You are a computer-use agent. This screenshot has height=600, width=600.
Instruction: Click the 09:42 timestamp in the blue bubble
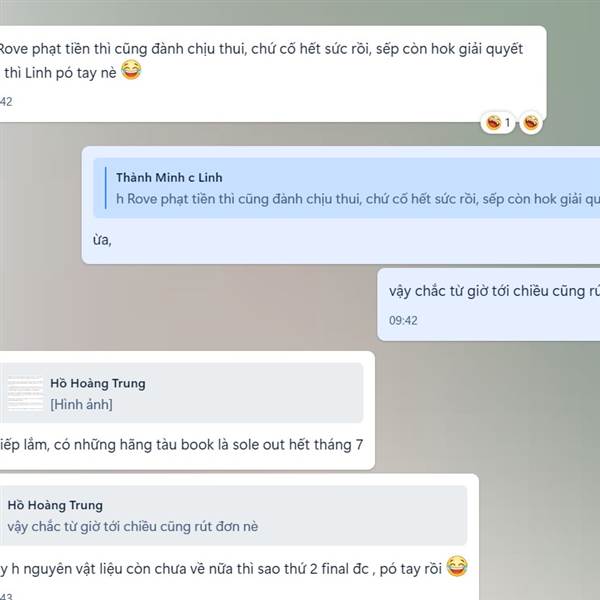point(403,320)
